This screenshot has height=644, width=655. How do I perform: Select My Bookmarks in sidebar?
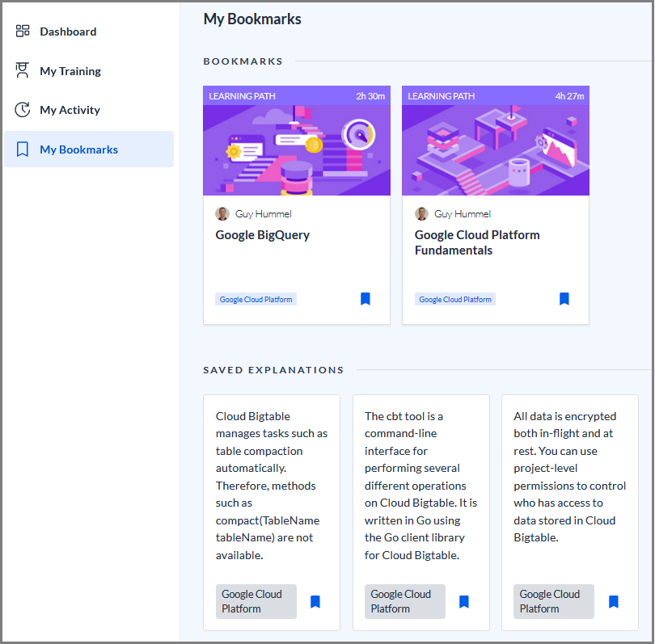pyautogui.click(x=89, y=149)
